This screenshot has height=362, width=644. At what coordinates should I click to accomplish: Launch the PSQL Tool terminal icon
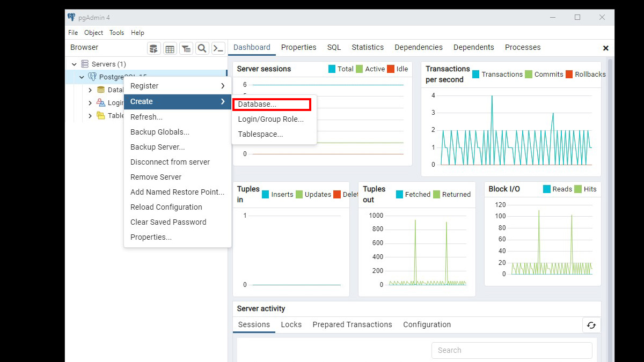(x=218, y=49)
